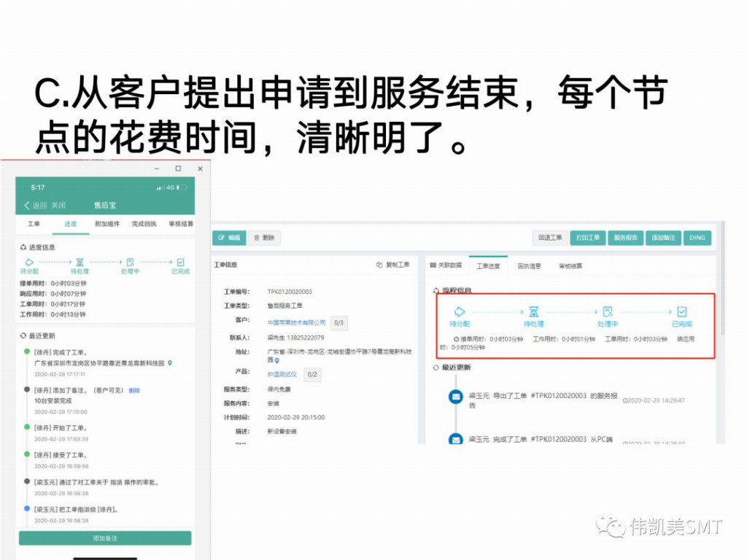747x560 pixels.
Task: Click the mobile 待处理 hourglass icon
Action: pos(80,261)
